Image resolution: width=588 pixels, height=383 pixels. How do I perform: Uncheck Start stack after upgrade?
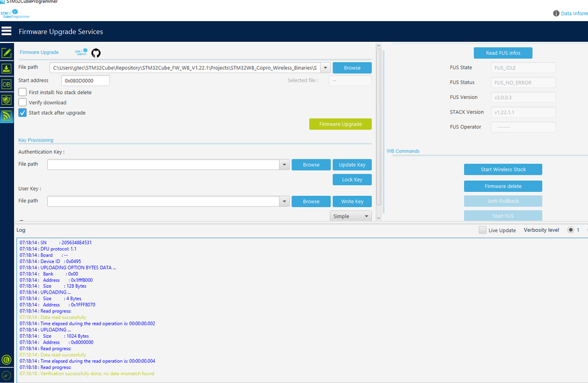22,112
